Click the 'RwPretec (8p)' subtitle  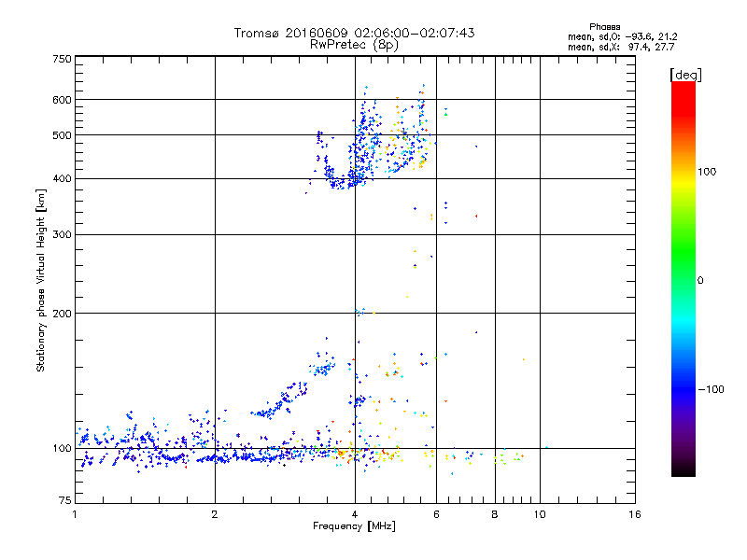(x=355, y=45)
